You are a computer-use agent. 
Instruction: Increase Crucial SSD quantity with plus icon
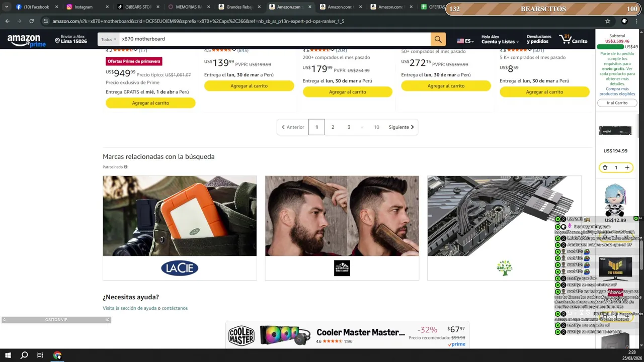[627, 168]
